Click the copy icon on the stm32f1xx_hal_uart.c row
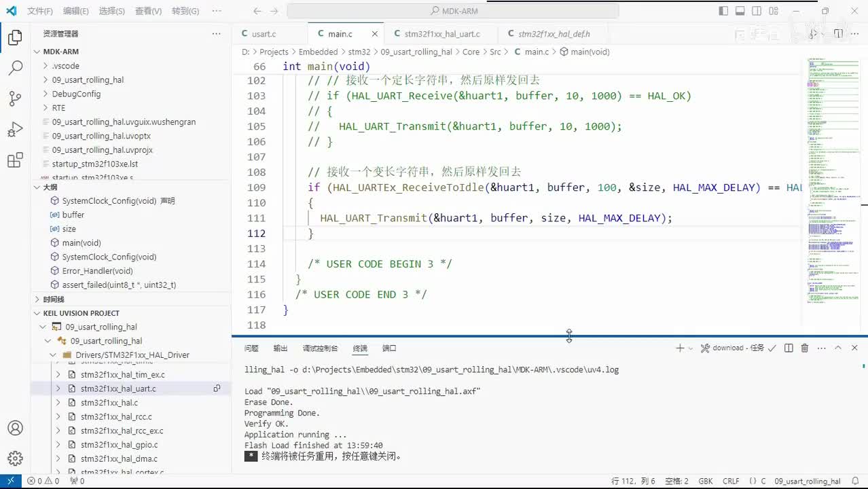 (217, 388)
